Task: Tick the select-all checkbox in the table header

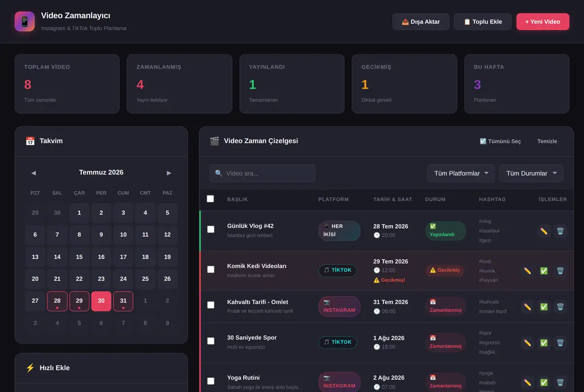Action: point(210,198)
